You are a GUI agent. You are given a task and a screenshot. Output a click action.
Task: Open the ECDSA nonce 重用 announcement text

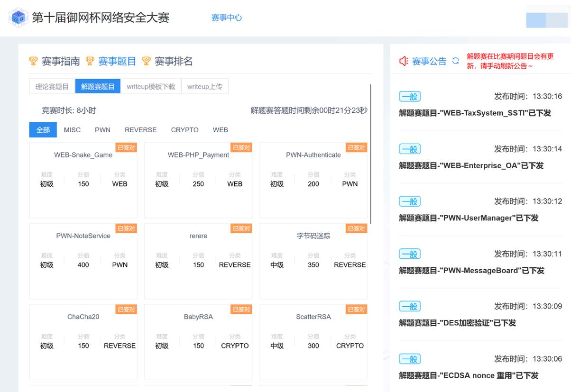[x=469, y=375]
